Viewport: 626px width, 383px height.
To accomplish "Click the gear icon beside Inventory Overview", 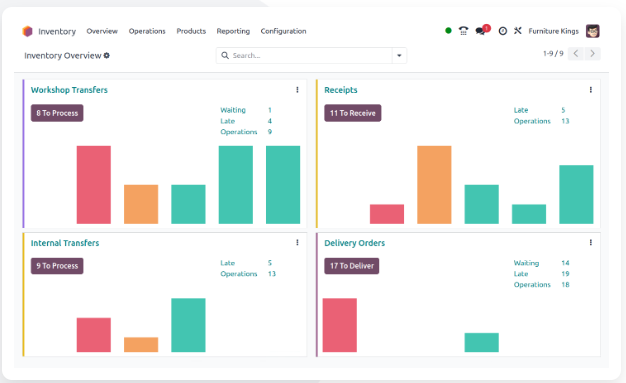I will pyautogui.click(x=107, y=56).
